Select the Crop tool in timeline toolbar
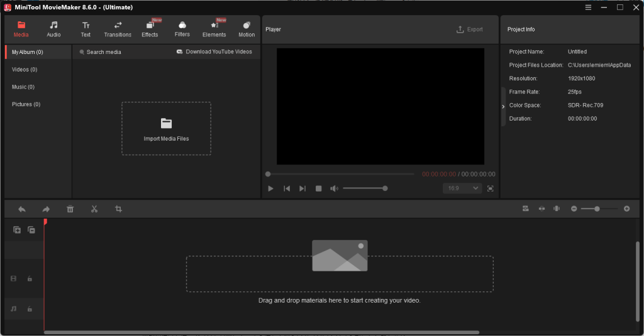 [x=118, y=209]
